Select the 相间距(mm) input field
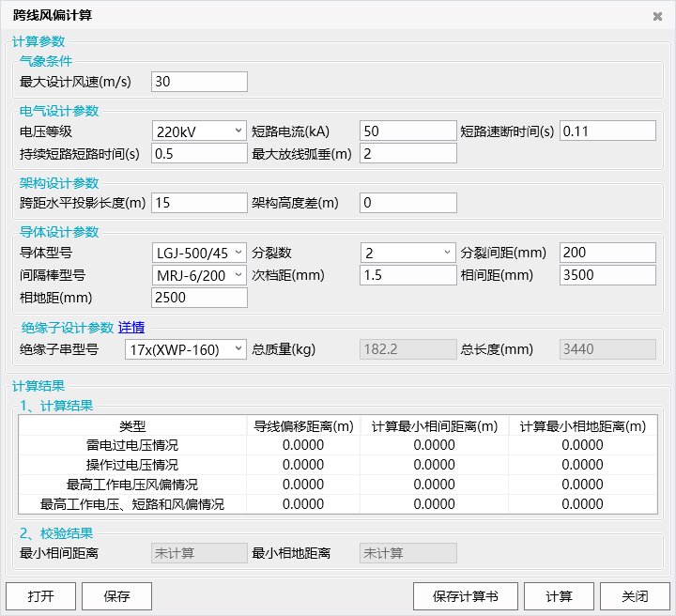 pos(607,275)
